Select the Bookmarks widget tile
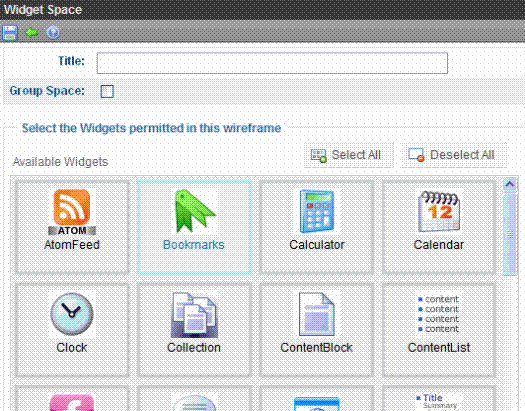This screenshot has width=525, height=411. point(194,227)
